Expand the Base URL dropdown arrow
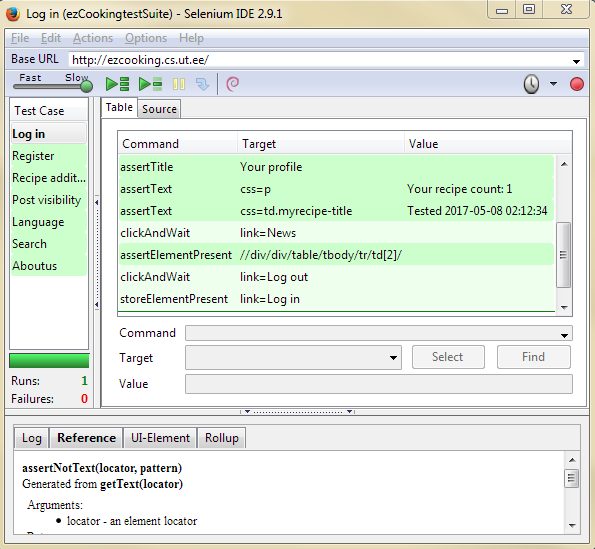 click(576, 61)
